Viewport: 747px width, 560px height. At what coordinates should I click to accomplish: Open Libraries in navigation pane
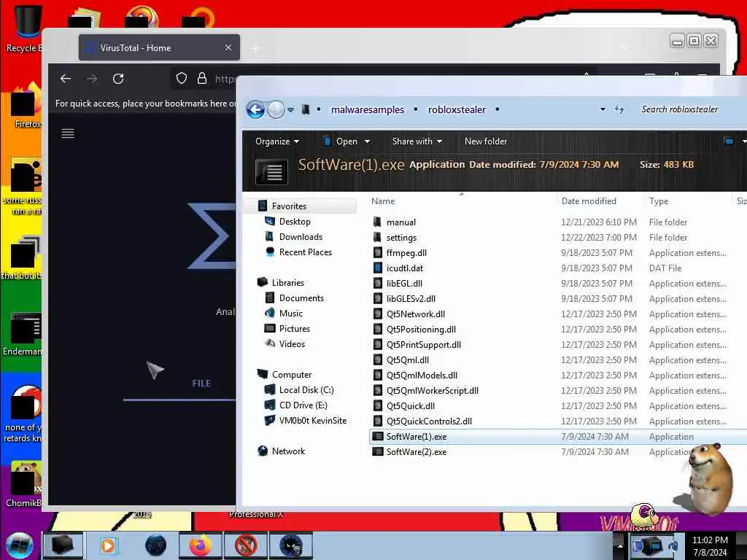287,282
